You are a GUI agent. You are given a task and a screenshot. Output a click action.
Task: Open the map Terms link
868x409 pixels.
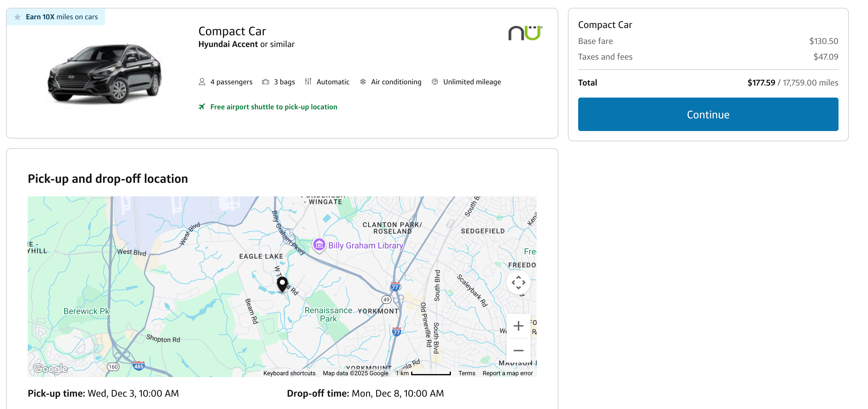[466, 373]
